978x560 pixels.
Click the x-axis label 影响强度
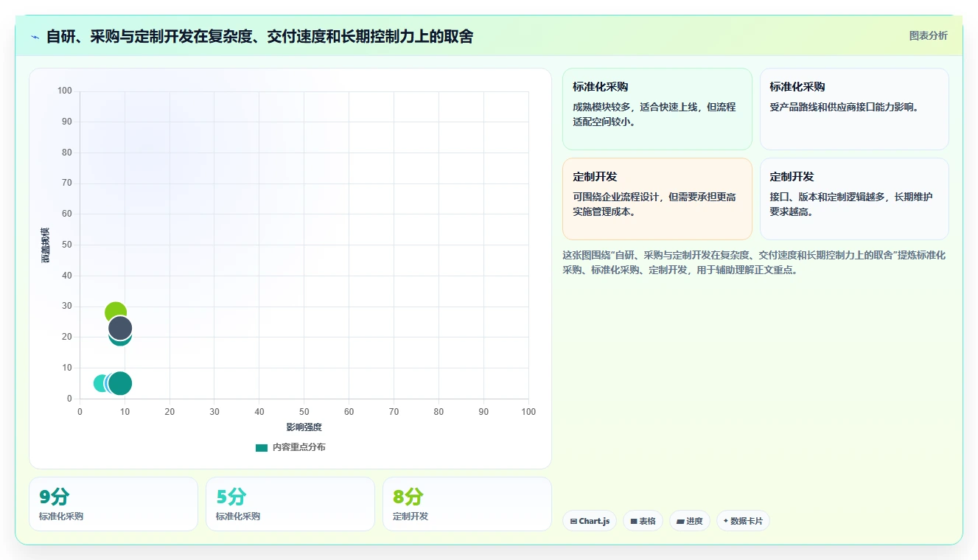click(304, 427)
